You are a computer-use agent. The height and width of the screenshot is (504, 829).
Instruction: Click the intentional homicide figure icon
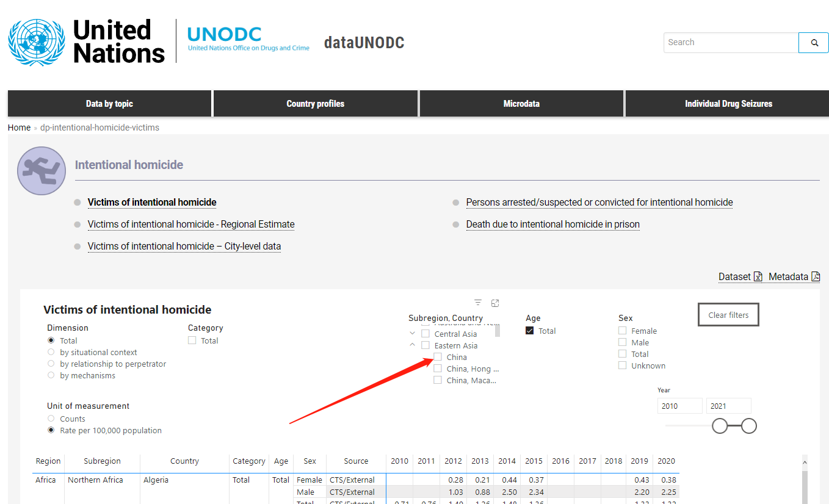pos(42,171)
